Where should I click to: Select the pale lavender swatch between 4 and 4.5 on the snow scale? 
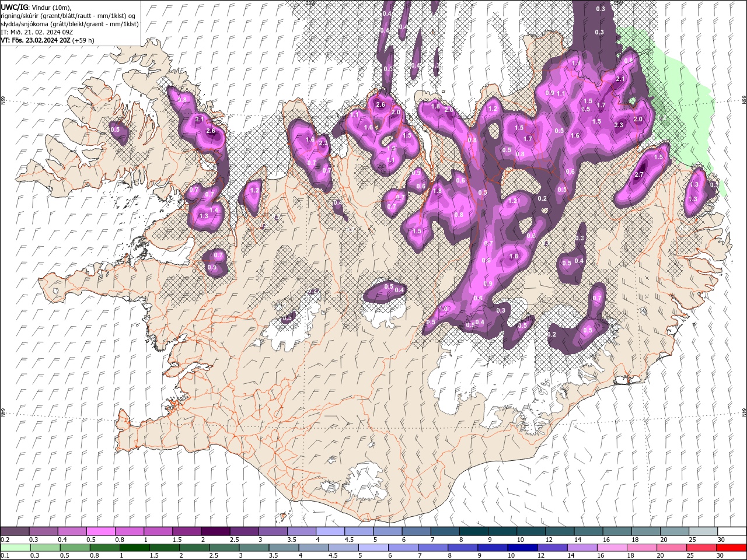click(x=330, y=531)
